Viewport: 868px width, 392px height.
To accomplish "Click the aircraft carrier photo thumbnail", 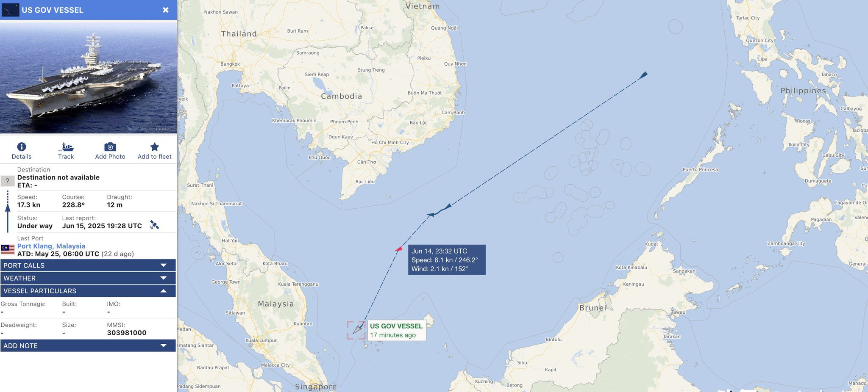I will pos(88,77).
